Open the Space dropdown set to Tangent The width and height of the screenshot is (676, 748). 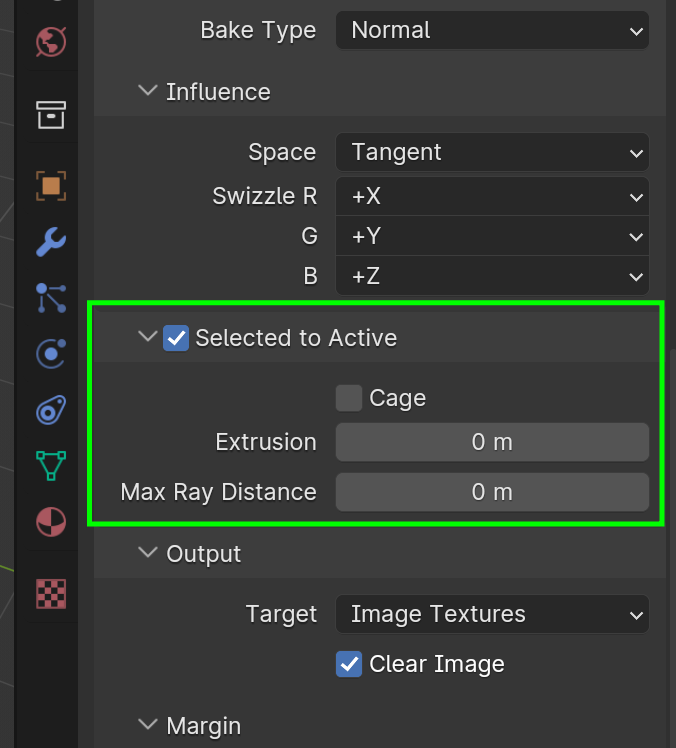click(x=492, y=153)
